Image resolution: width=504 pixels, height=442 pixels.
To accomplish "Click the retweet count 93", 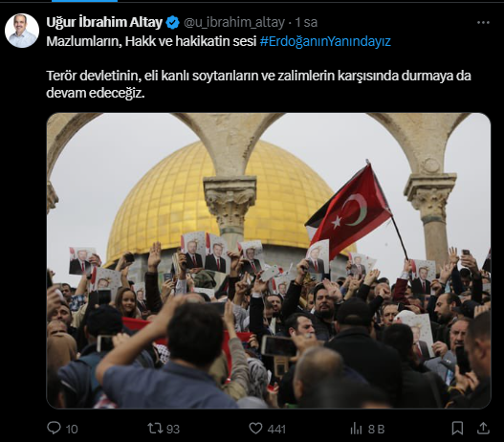I will tap(173, 430).
